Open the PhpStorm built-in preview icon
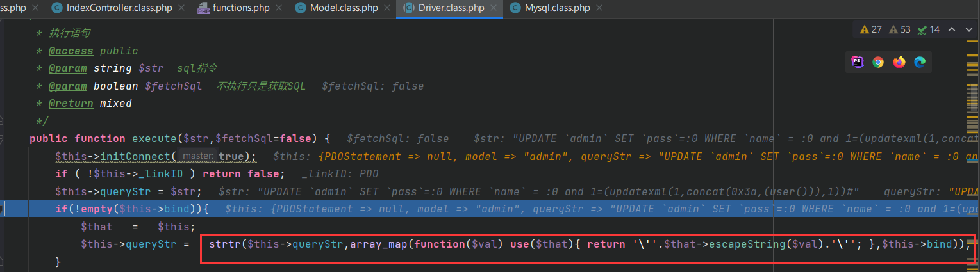 pos(857,61)
